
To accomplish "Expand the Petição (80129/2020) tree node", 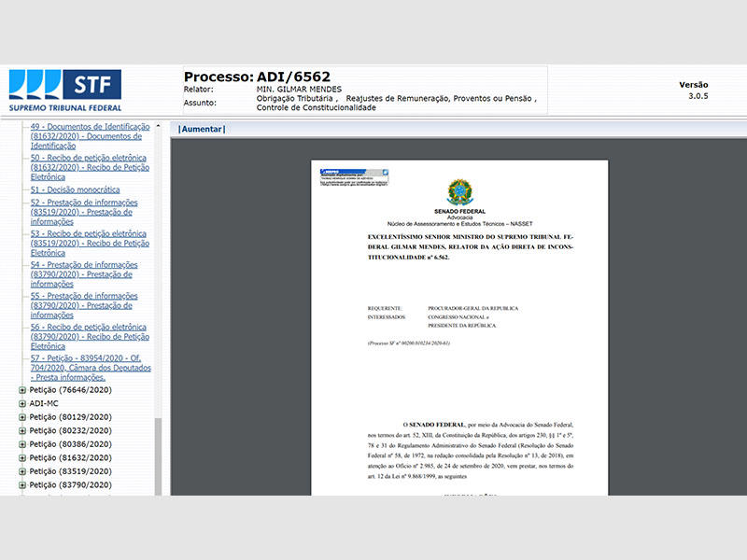I will (21, 417).
